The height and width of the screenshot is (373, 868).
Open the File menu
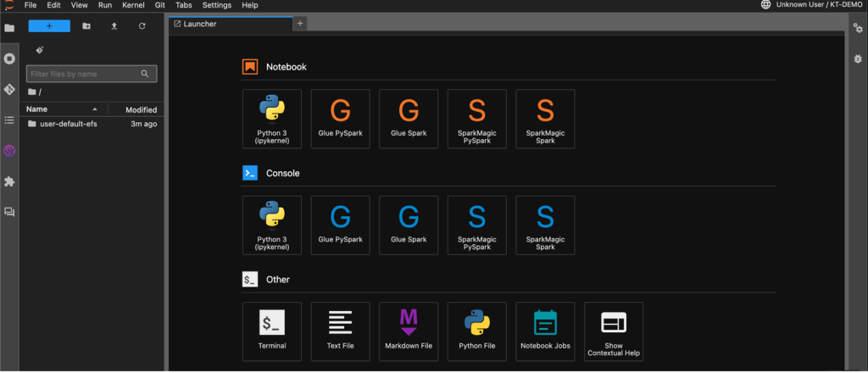click(x=31, y=5)
